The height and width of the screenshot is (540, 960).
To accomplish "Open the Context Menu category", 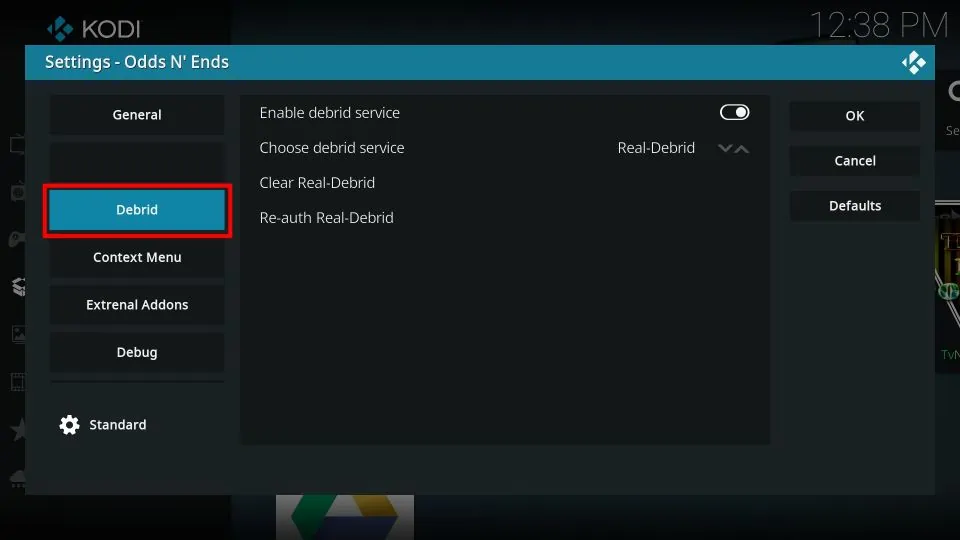I will click(137, 257).
